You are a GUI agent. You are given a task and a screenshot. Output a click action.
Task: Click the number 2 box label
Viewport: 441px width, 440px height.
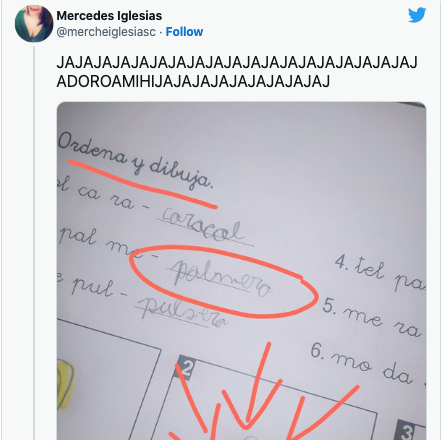click(186, 368)
